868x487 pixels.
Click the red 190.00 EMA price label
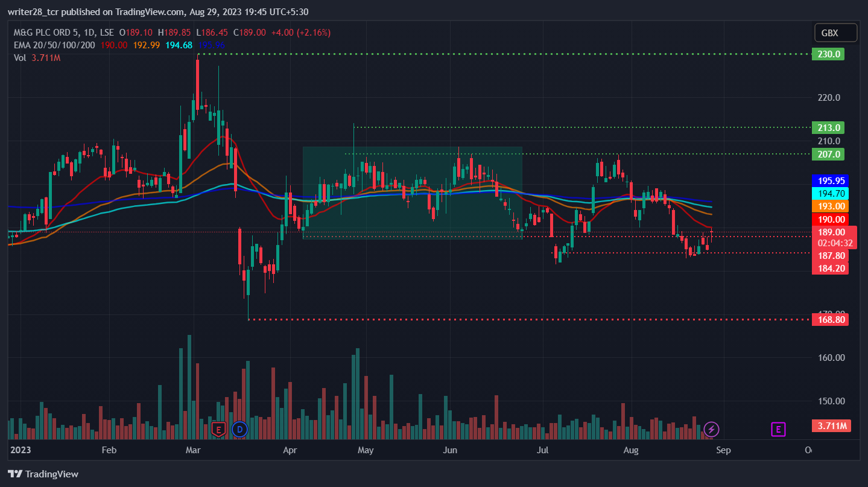click(x=831, y=219)
